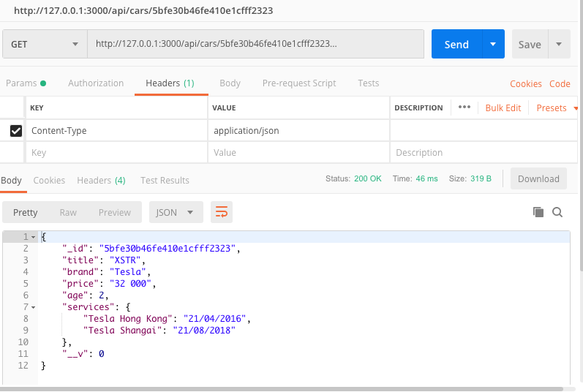Open the JSON format dropdown
Viewport: 583px width, 392px height.
click(x=176, y=212)
